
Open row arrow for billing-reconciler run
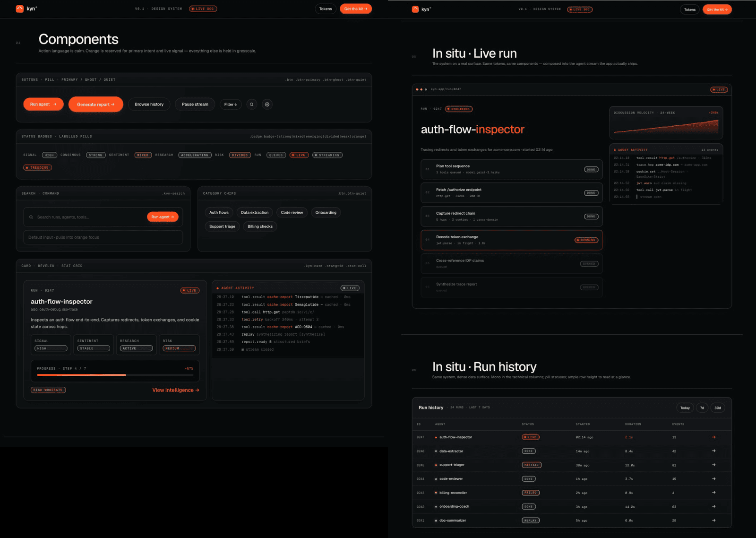pos(713,493)
